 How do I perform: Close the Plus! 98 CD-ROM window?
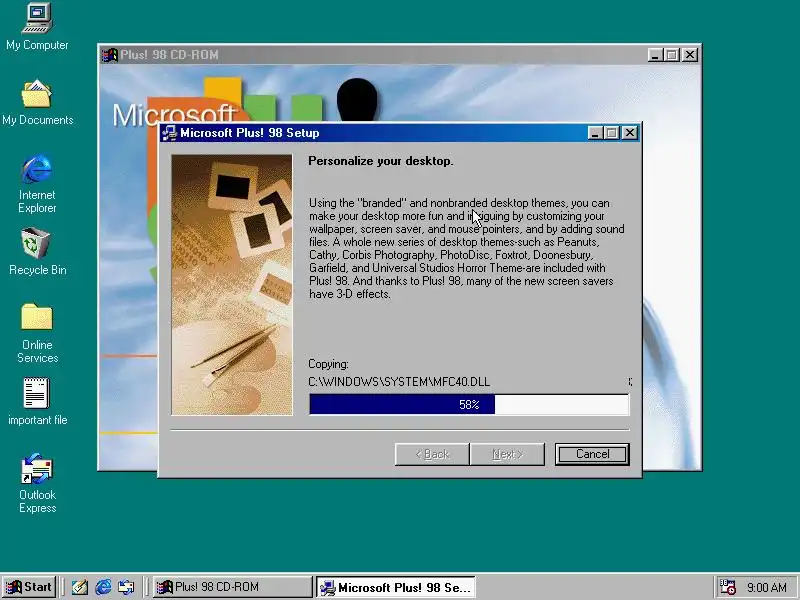pos(690,55)
